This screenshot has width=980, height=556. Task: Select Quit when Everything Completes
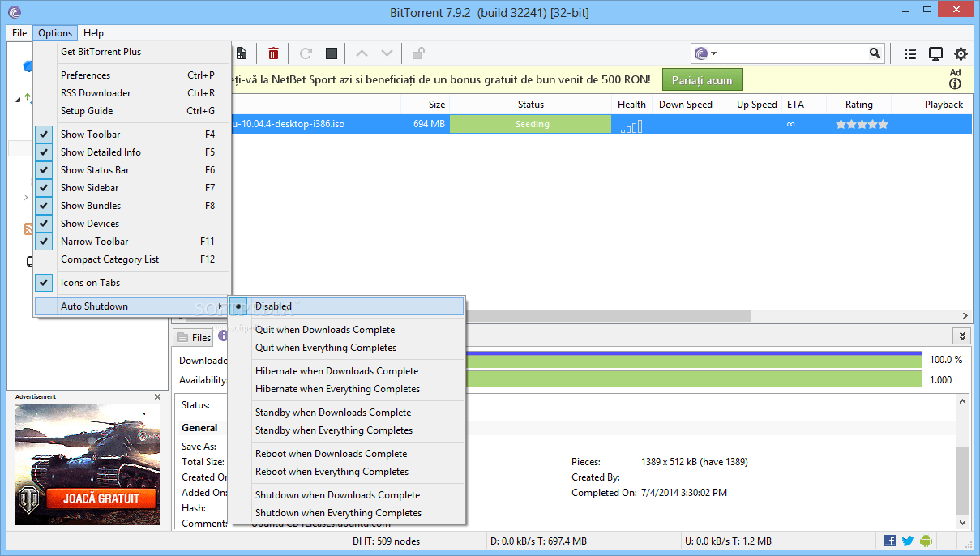(x=347, y=348)
